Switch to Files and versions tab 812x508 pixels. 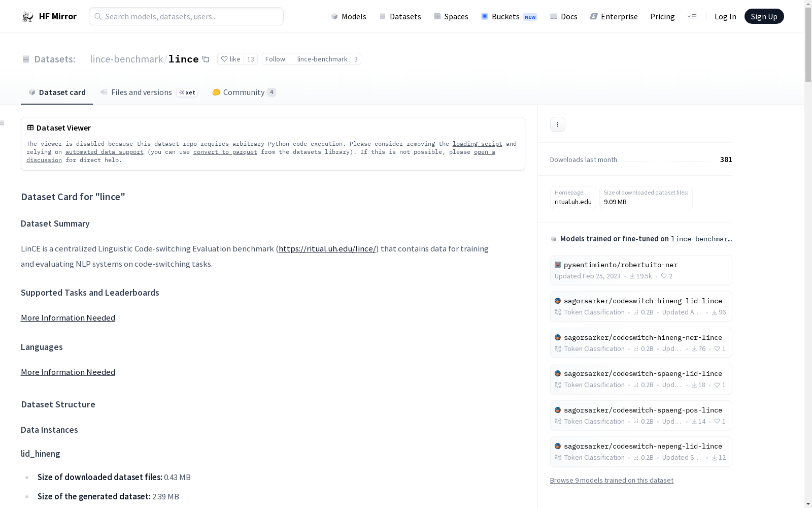tap(149, 92)
